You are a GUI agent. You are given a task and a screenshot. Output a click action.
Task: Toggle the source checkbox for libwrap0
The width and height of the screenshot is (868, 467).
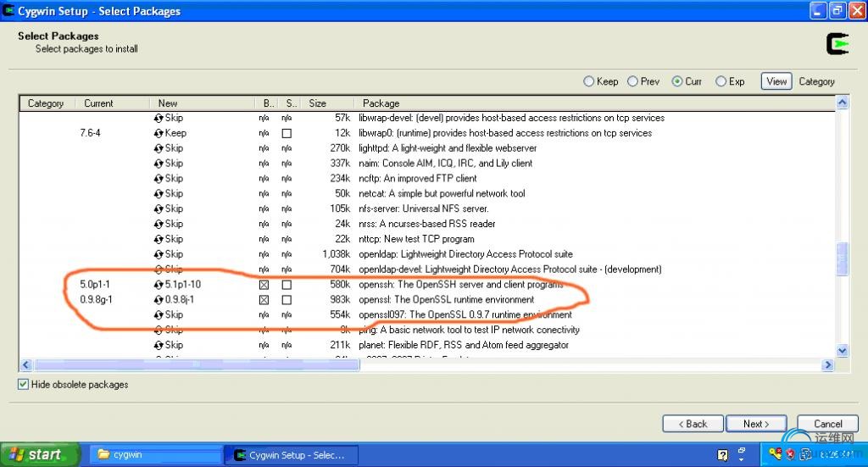tap(287, 133)
